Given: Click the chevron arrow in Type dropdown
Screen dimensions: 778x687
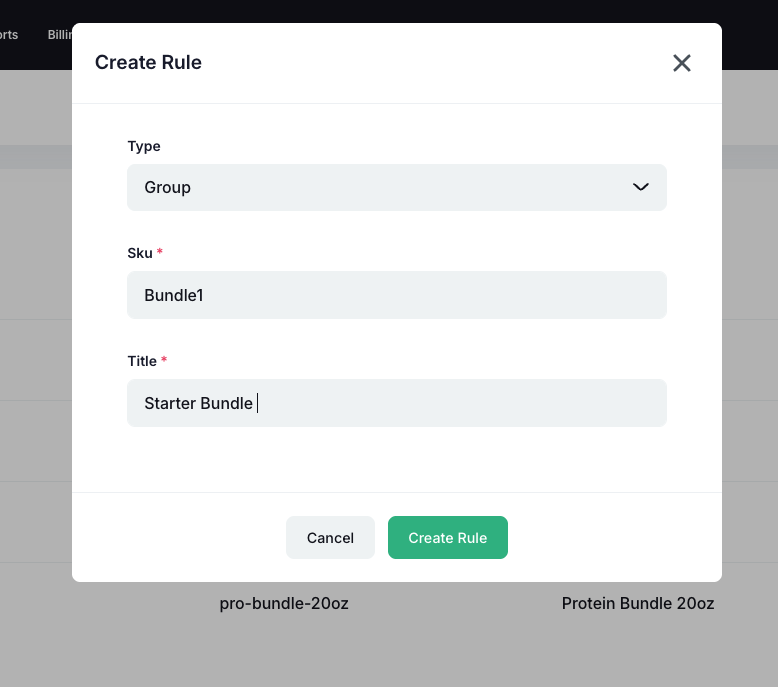Looking at the screenshot, I should [641, 187].
